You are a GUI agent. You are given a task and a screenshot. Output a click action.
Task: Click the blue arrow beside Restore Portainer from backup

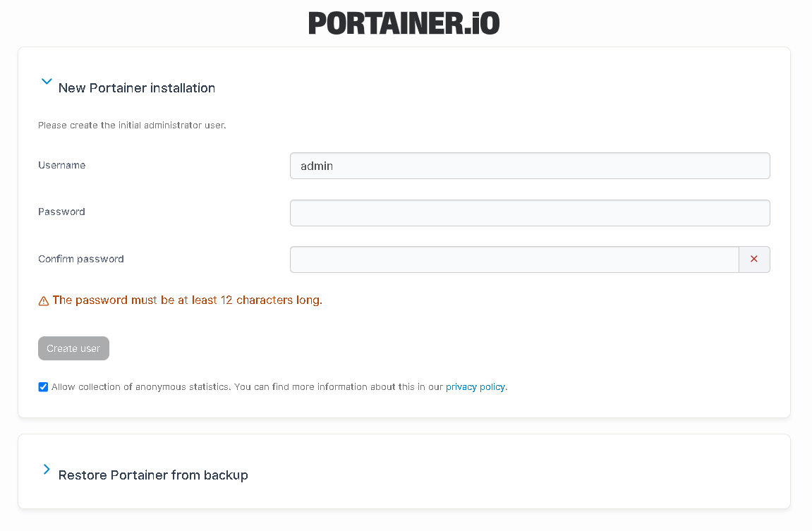click(x=46, y=468)
